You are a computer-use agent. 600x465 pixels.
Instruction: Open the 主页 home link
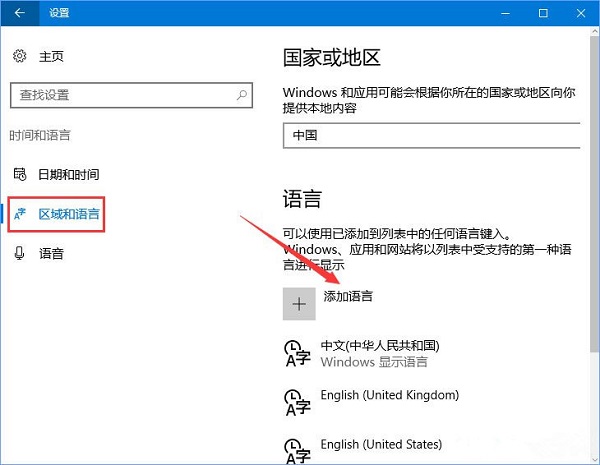pyautogui.click(x=51, y=57)
